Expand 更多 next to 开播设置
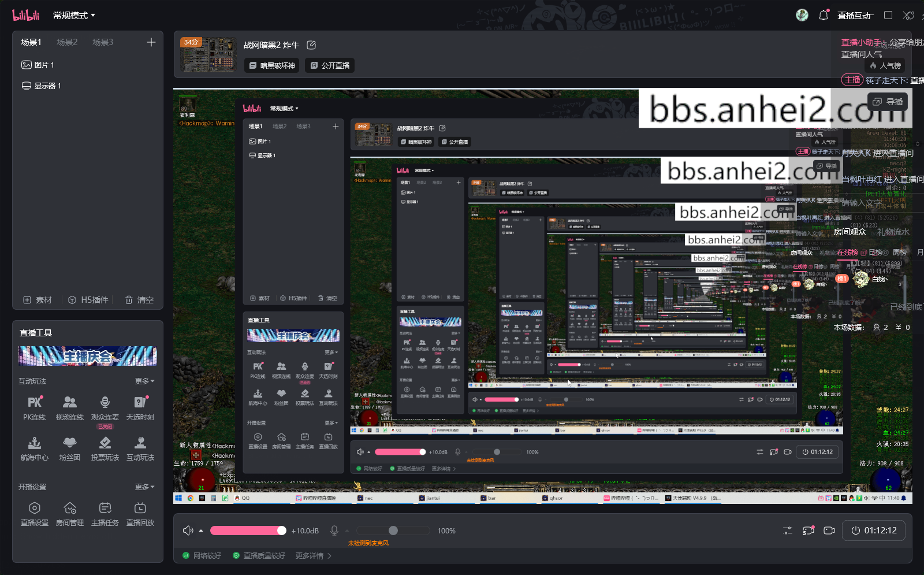924x575 pixels. click(144, 487)
